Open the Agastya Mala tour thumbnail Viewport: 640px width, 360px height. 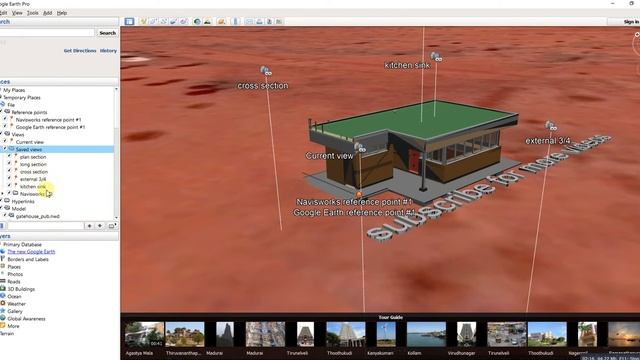tap(144, 334)
